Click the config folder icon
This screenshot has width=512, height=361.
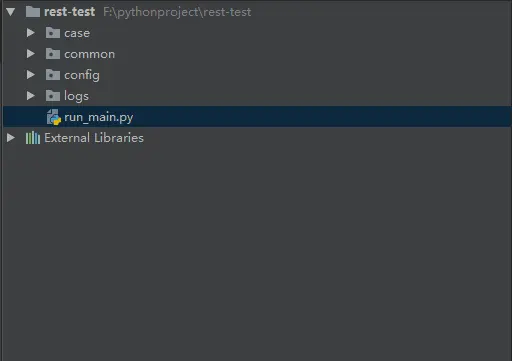click(x=53, y=75)
